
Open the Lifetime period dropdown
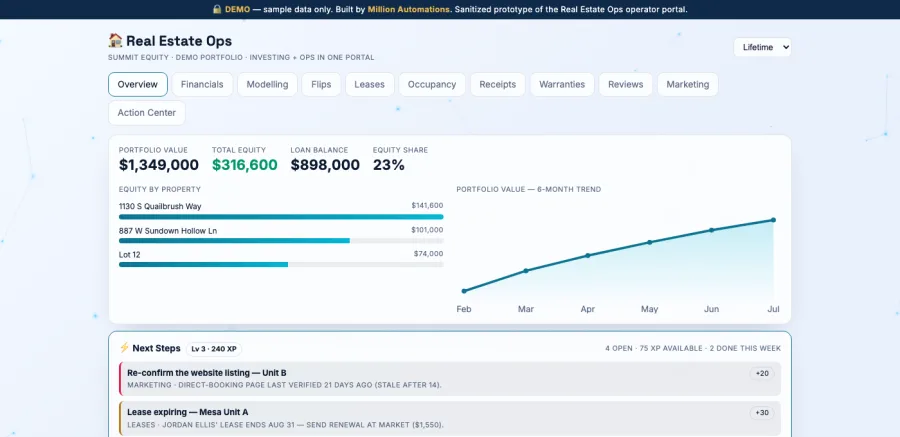click(762, 47)
